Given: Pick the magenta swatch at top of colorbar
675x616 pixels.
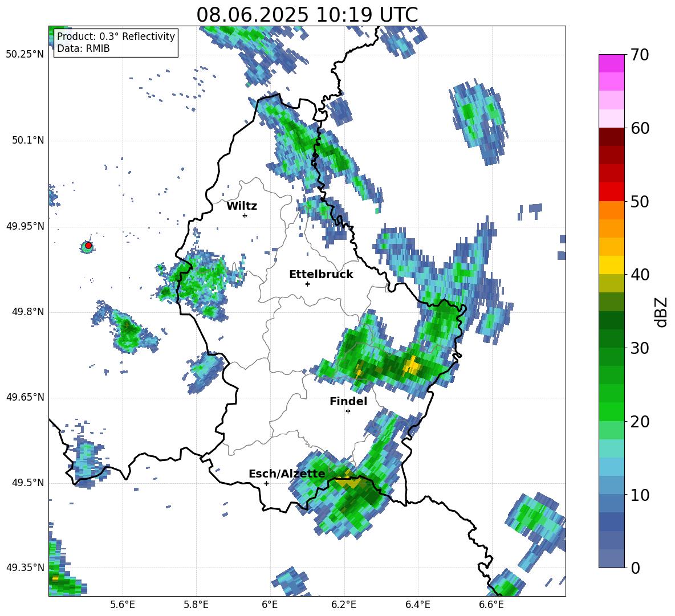Looking at the screenshot, I should 611,63.
